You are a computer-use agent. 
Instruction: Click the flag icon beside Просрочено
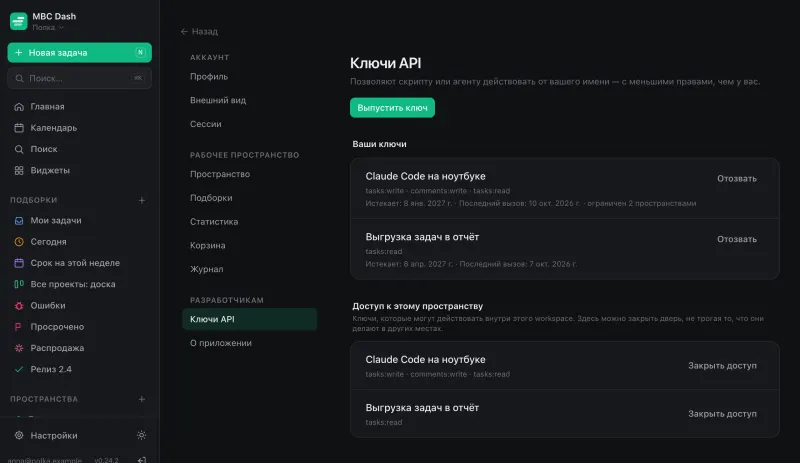[x=19, y=327]
